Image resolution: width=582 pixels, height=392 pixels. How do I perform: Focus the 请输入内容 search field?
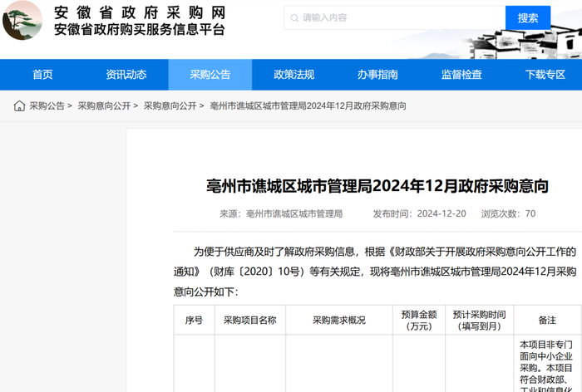[x=395, y=17]
